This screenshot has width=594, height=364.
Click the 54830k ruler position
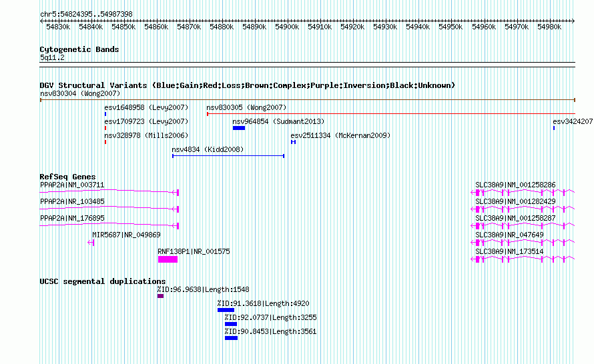click(58, 27)
